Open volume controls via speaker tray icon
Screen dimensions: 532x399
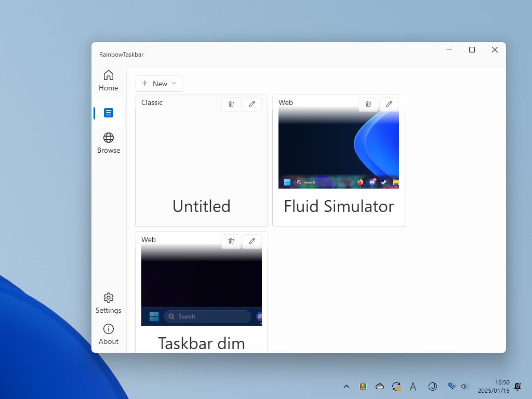[464, 387]
